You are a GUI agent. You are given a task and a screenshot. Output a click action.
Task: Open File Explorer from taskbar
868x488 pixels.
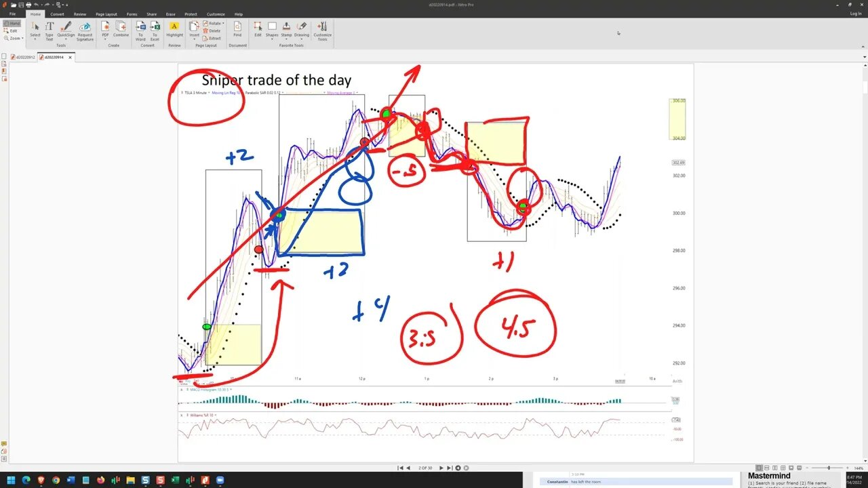(130, 480)
